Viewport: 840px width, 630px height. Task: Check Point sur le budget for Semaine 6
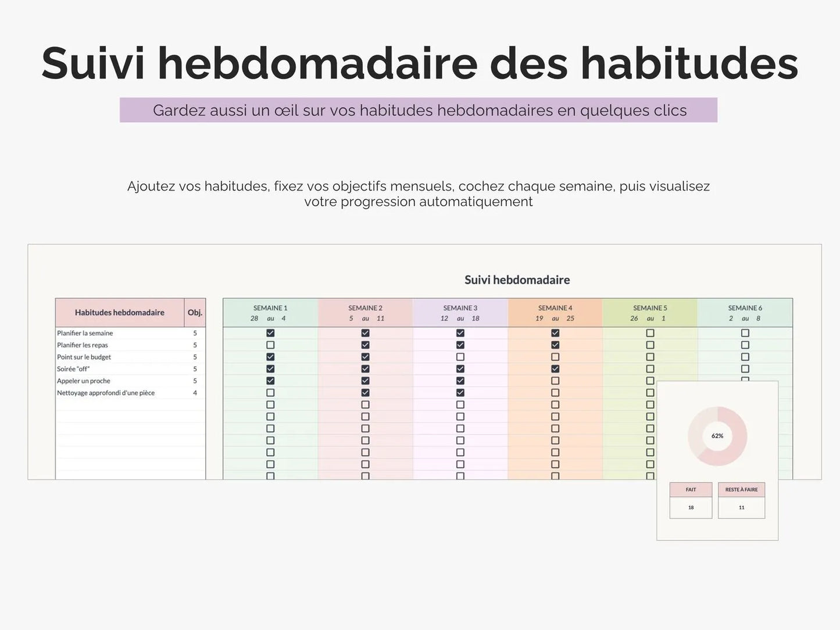tap(745, 357)
